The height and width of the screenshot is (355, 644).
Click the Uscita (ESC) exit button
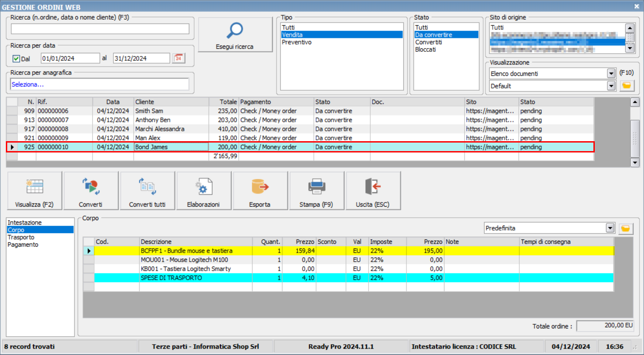pyautogui.click(x=373, y=191)
